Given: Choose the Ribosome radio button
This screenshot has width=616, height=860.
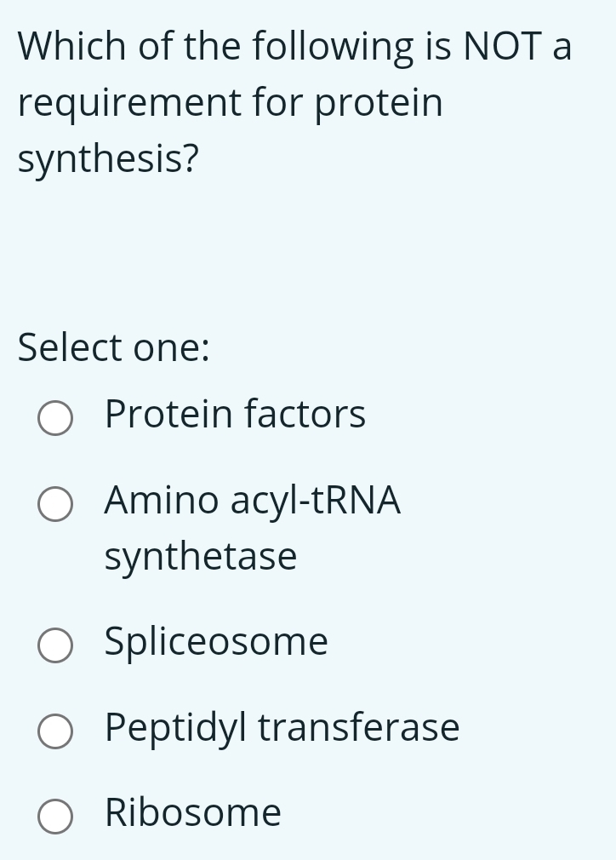Looking at the screenshot, I should pos(55,817).
